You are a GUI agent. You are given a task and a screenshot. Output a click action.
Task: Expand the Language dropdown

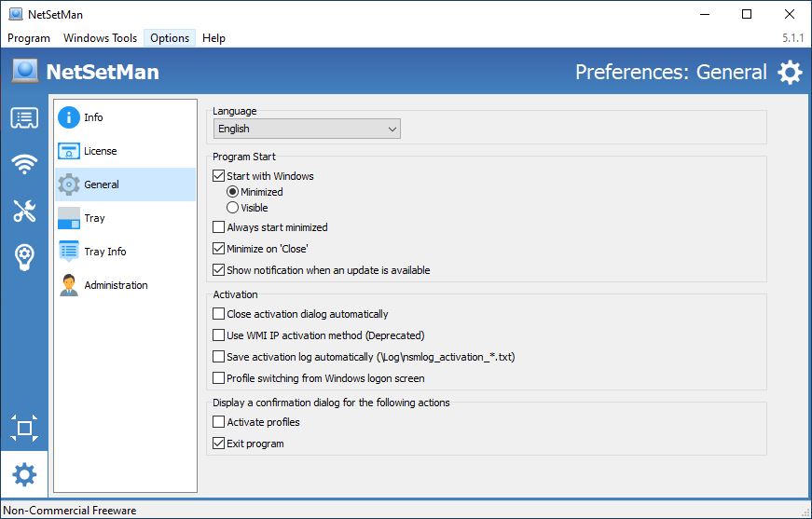click(x=307, y=129)
